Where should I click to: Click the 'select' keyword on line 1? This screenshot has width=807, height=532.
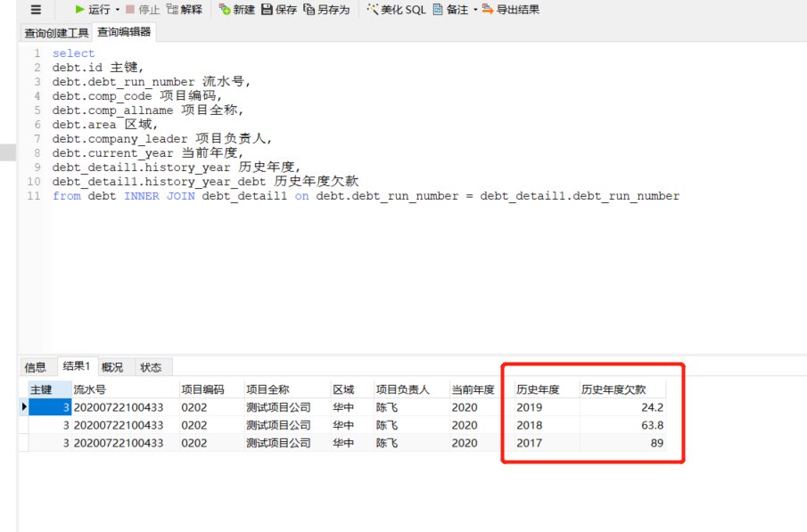click(x=73, y=53)
